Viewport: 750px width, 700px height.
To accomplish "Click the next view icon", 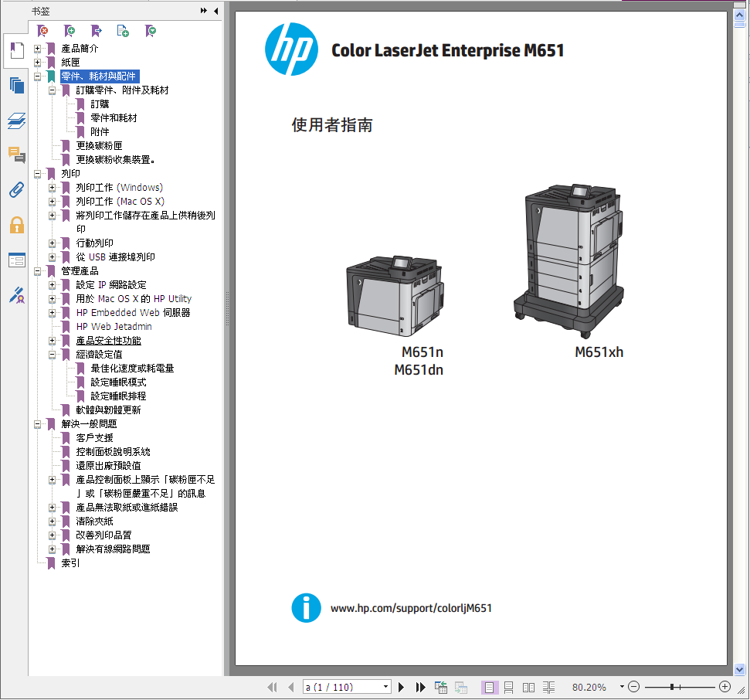I will point(460,688).
